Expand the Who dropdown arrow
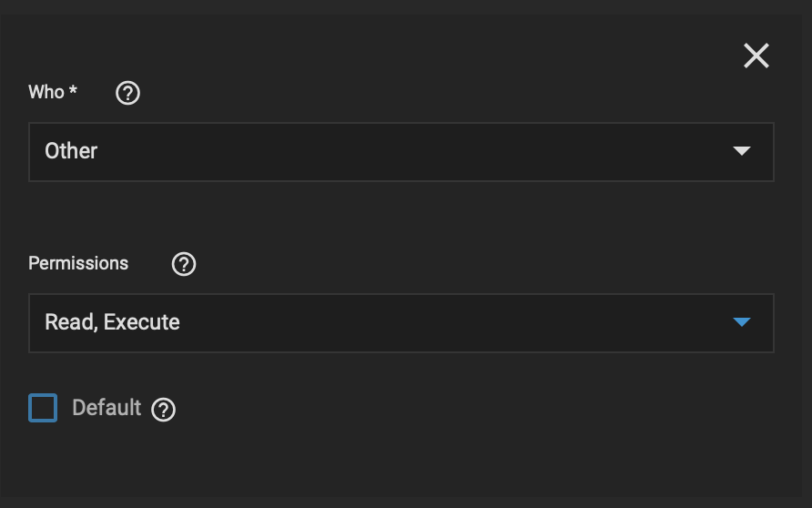This screenshot has width=812, height=508. [x=742, y=151]
